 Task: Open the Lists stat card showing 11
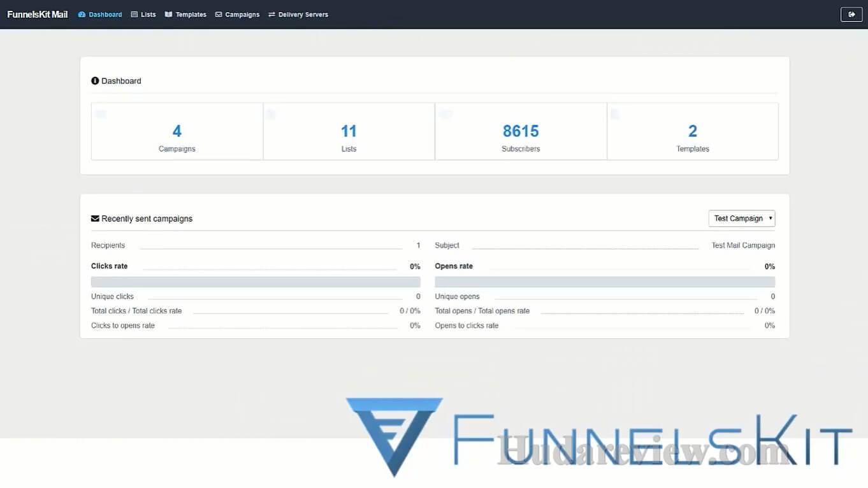coord(349,131)
